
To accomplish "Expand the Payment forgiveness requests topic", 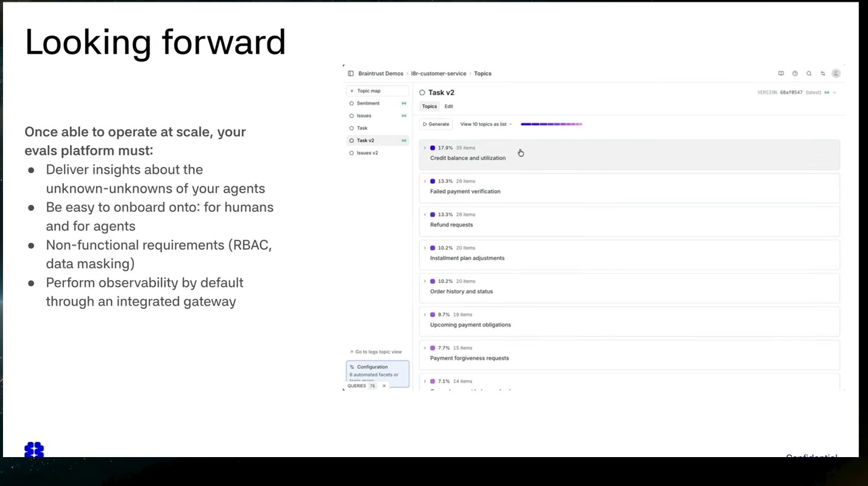I will point(424,348).
